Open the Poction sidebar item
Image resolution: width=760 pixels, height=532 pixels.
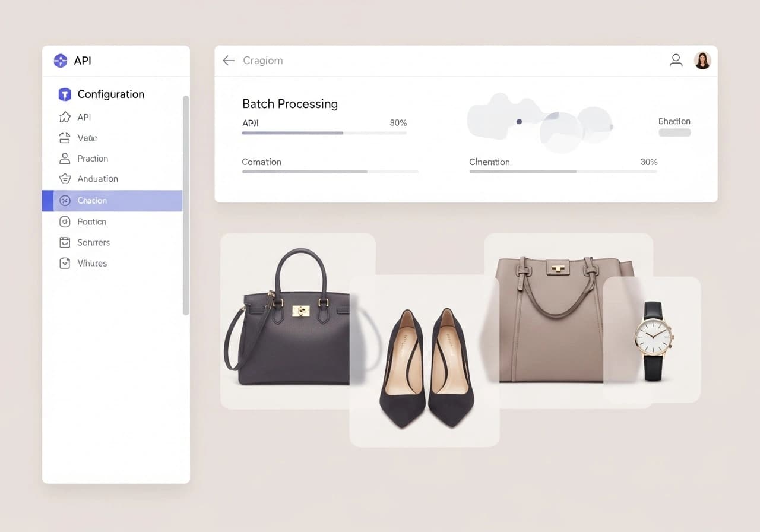91,221
